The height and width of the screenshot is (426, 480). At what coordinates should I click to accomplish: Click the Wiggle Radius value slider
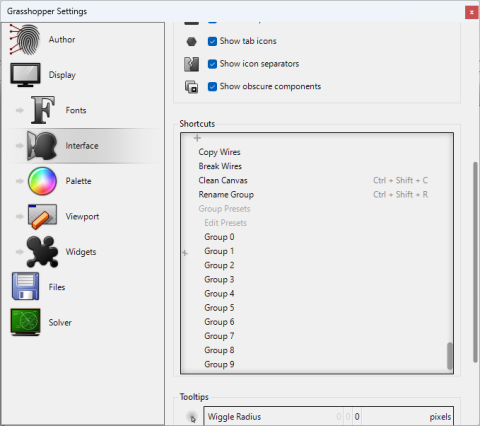pos(328,417)
